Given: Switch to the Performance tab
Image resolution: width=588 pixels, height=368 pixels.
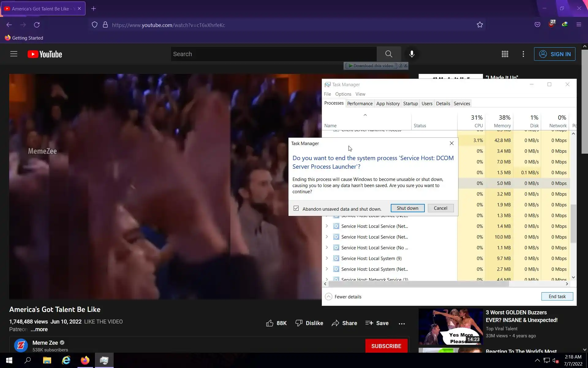Looking at the screenshot, I should pos(360,104).
